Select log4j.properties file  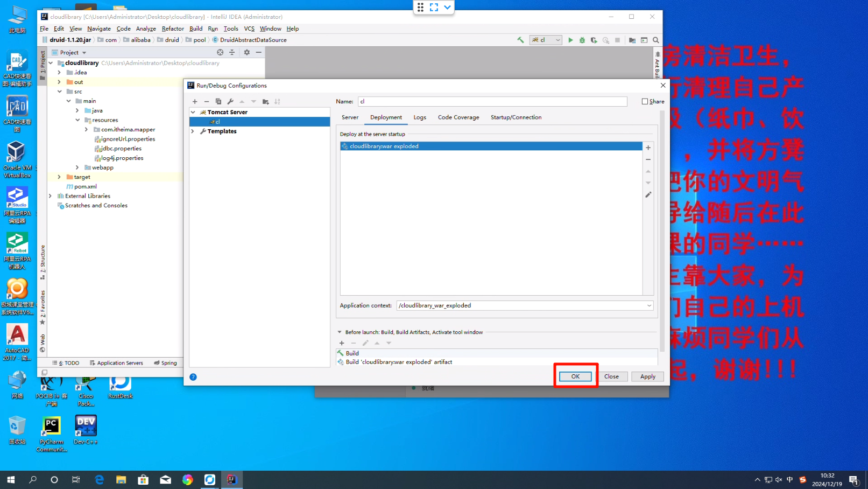pyautogui.click(x=118, y=158)
